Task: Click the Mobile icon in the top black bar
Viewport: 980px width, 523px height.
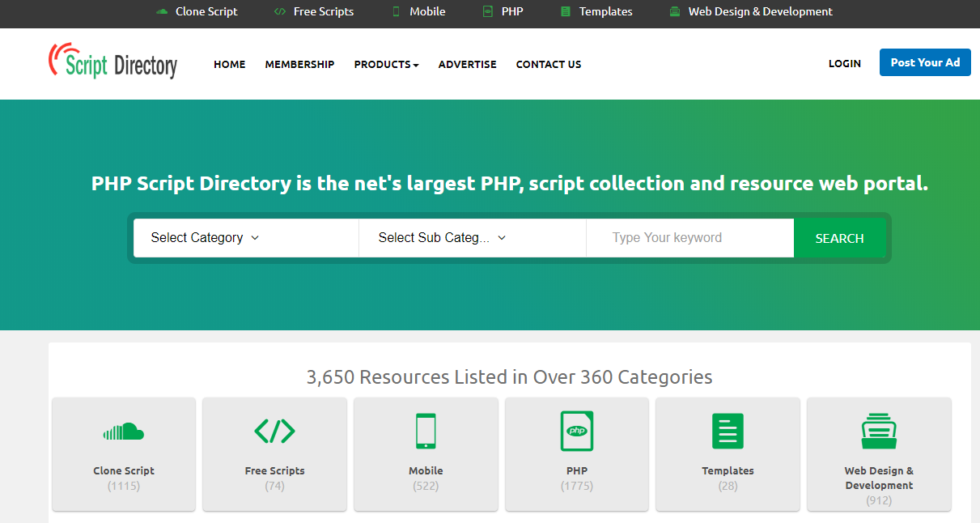Action: [x=395, y=11]
